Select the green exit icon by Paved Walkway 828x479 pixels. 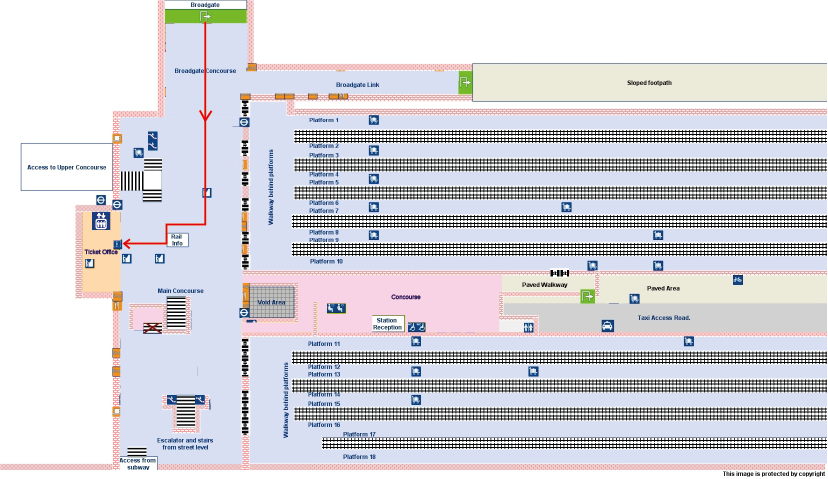click(588, 296)
